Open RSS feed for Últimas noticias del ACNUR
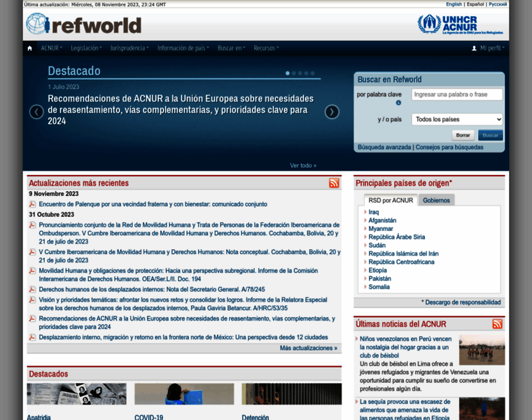Viewport: 532px width, 420px height. pyautogui.click(x=498, y=324)
